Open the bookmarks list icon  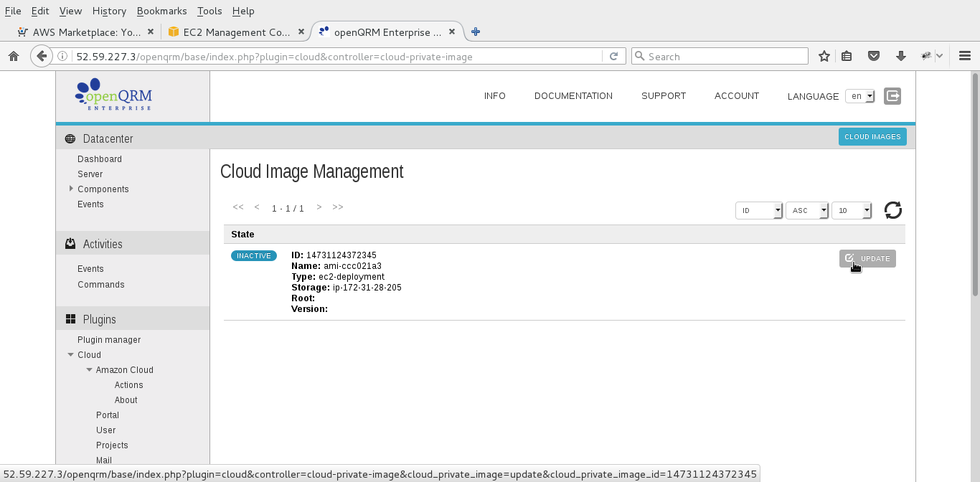847,56
